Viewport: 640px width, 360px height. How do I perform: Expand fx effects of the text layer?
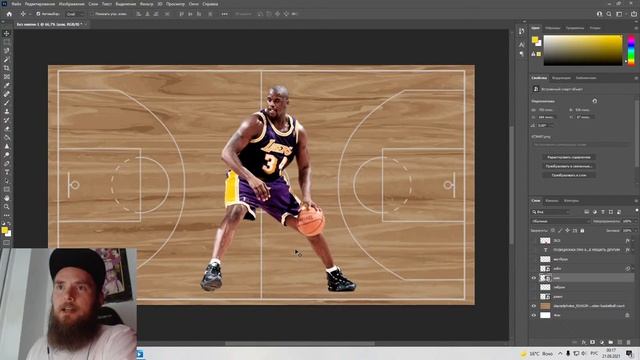[633, 250]
